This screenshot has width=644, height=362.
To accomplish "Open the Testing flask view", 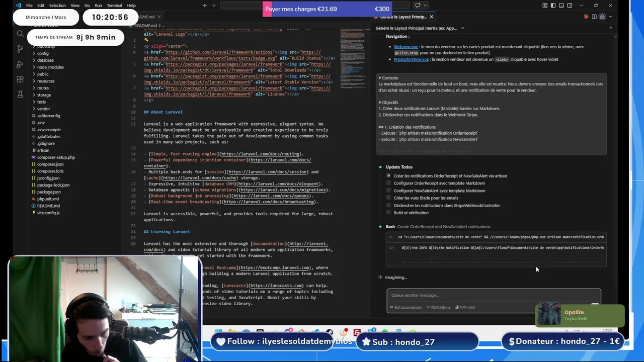I will point(20,94).
